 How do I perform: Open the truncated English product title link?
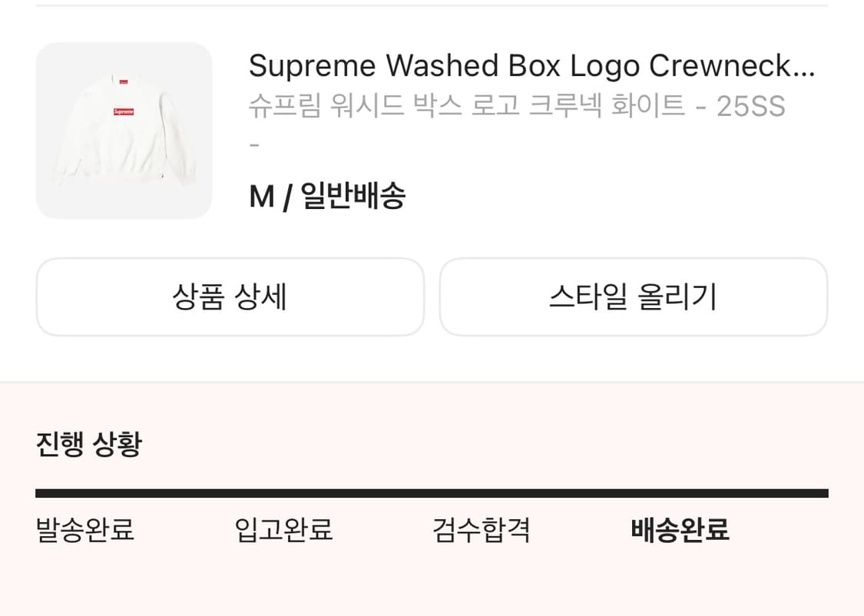pos(530,66)
